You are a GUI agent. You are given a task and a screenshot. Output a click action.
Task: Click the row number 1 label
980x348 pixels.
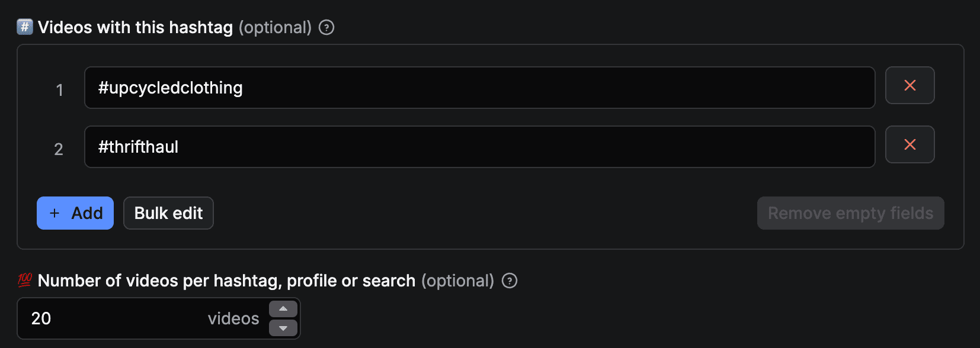click(x=59, y=90)
